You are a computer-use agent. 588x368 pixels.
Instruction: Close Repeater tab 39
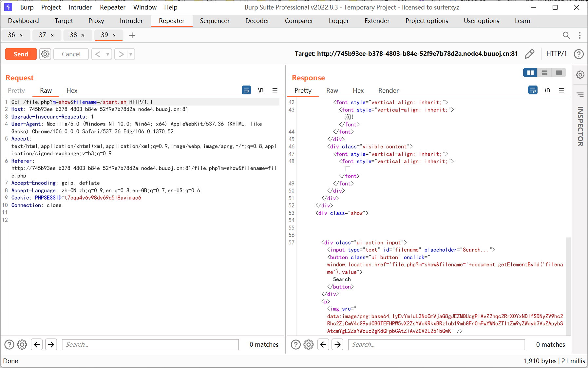(114, 35)
